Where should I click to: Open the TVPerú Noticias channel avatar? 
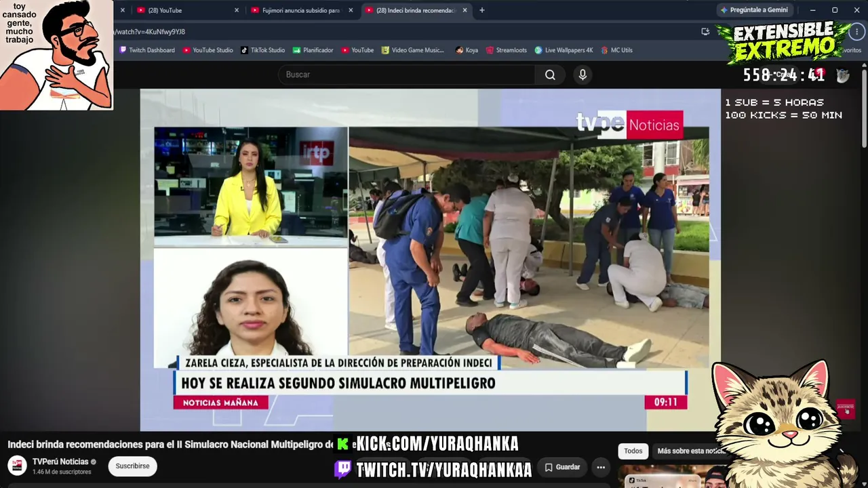coord(17,466)
